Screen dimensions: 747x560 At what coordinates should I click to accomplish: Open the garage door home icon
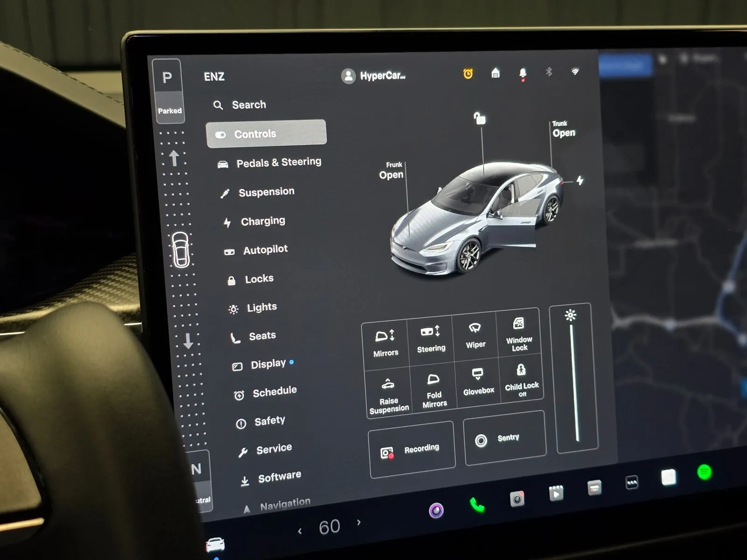coord(495,73)
